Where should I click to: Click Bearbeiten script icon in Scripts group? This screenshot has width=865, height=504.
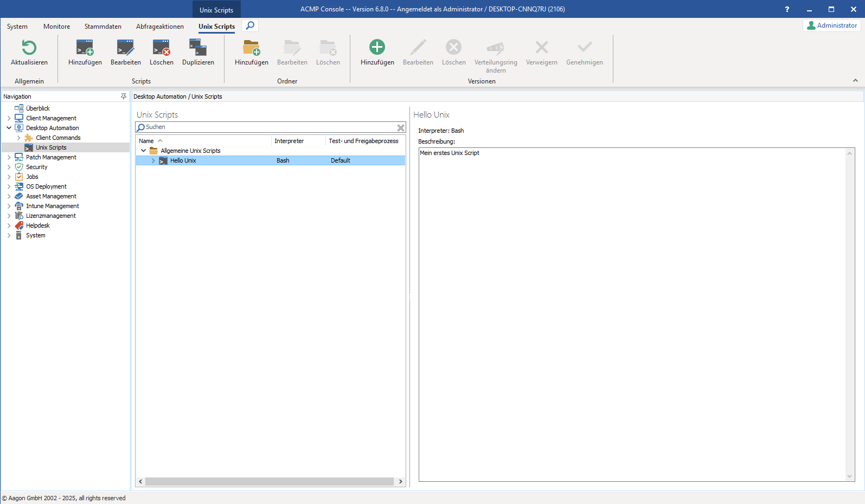tap(125, 48)
